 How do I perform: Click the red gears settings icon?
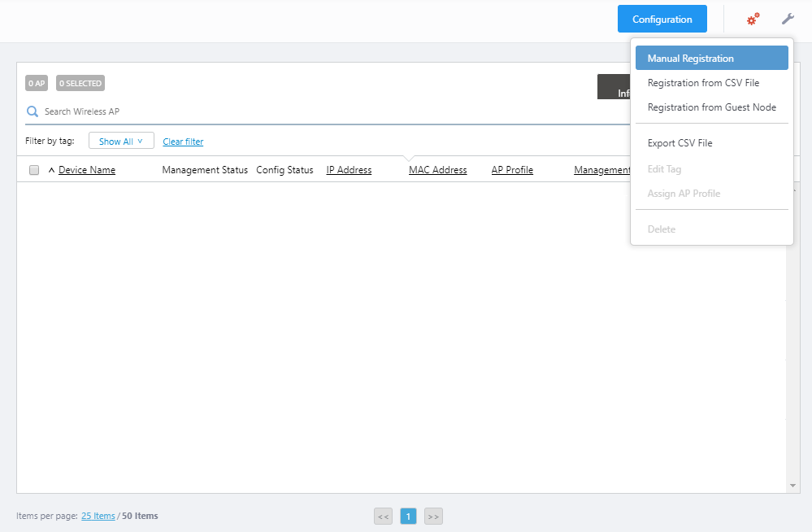pyautogui.click(x=753, y=20)
